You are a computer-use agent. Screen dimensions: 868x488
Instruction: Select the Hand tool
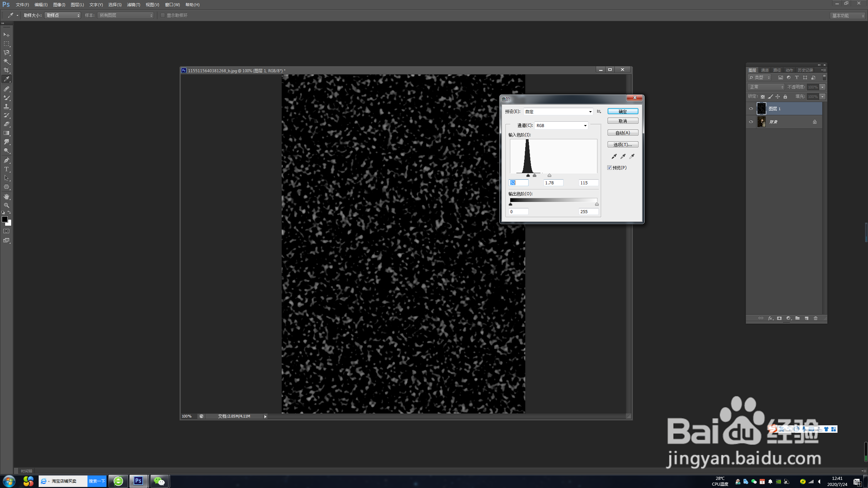(x=6, y=197)
